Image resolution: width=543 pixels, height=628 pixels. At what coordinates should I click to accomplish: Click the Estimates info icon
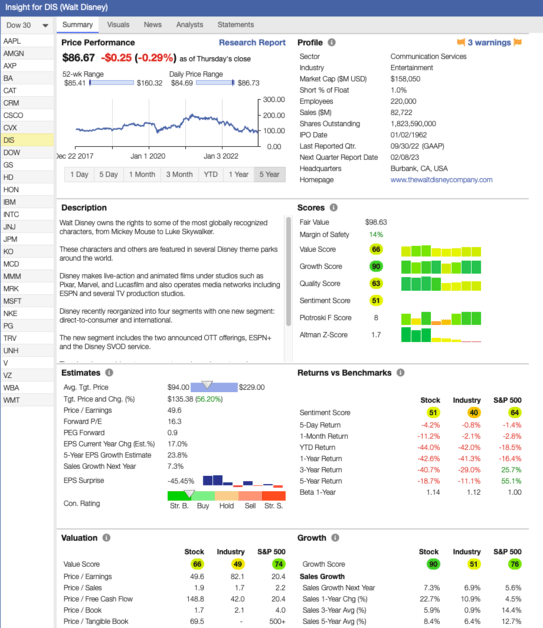click(109, 372)
